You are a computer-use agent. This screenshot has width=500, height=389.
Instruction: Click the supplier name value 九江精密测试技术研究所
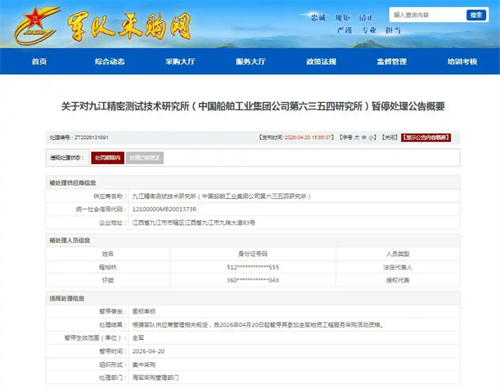click(221, 196)
